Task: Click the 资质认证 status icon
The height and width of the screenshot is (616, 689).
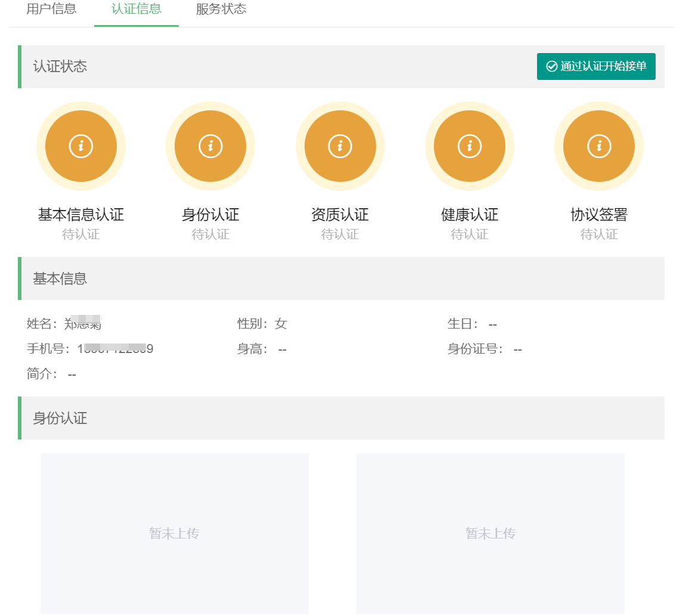Action: click(340, 146)
